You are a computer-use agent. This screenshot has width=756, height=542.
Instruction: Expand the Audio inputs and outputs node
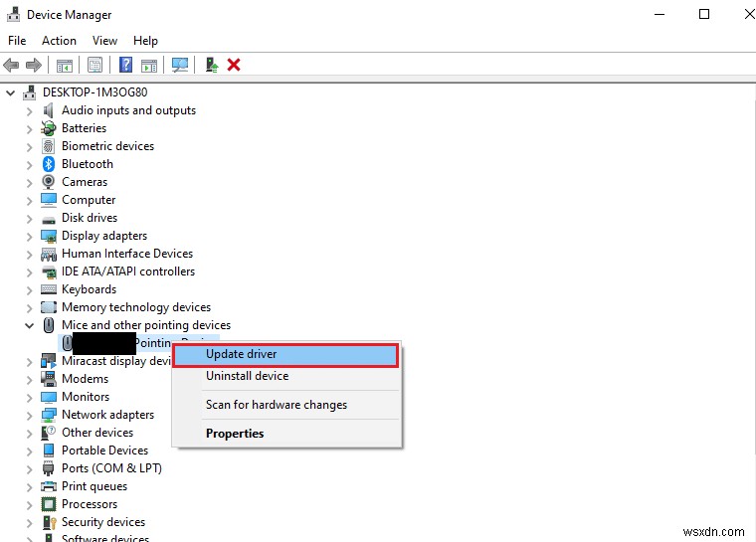coord(30,111)
